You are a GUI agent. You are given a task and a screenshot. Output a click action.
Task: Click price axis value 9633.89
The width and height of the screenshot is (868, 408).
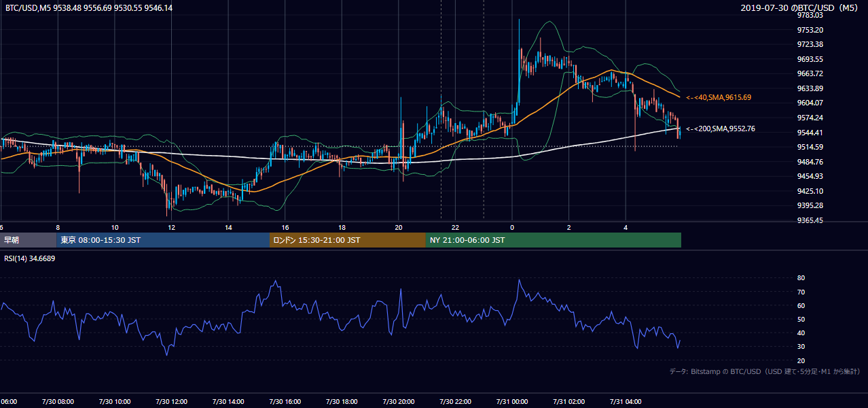point(810,88)
